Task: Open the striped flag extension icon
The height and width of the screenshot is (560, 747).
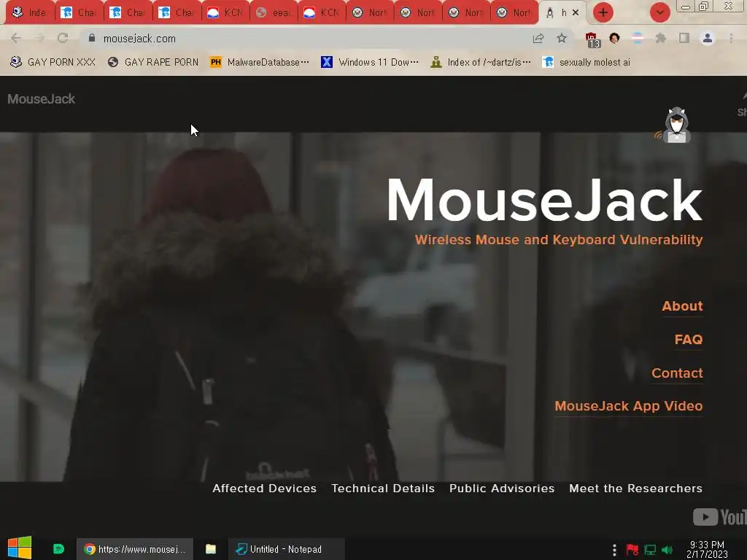Action: click(638, 38)
